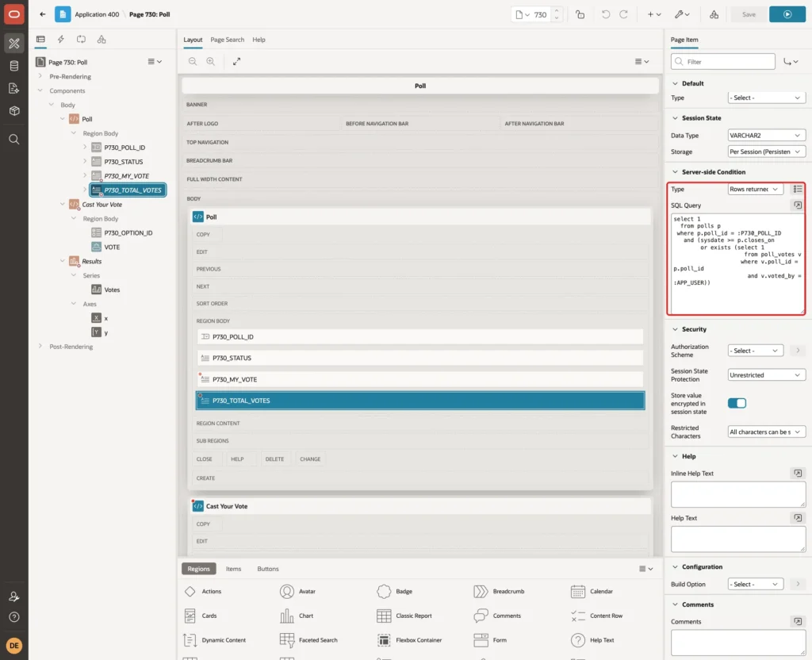Screen dimensions: 812x660
Task: Expand the layout to full screen
Action: tap(236, 61)
